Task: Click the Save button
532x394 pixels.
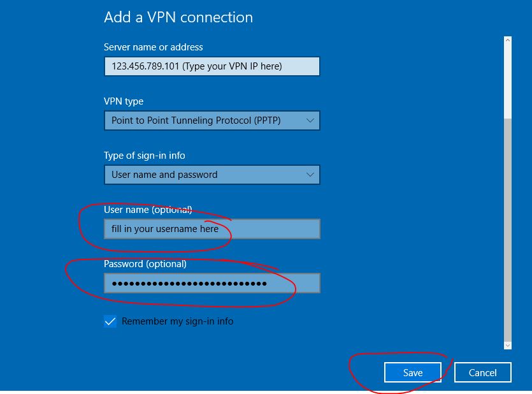Action: click(413, 372)
